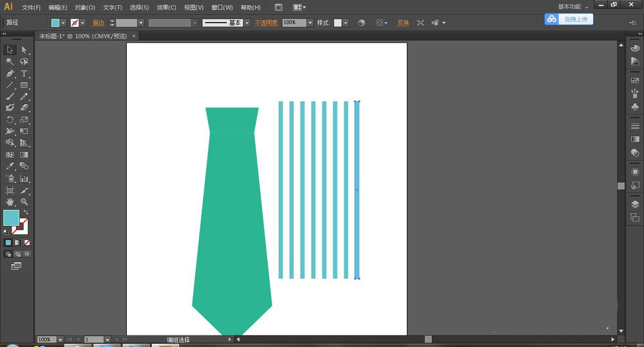Select the Hand tool
This screenshot has height=347, width=644.
point(10,202)
